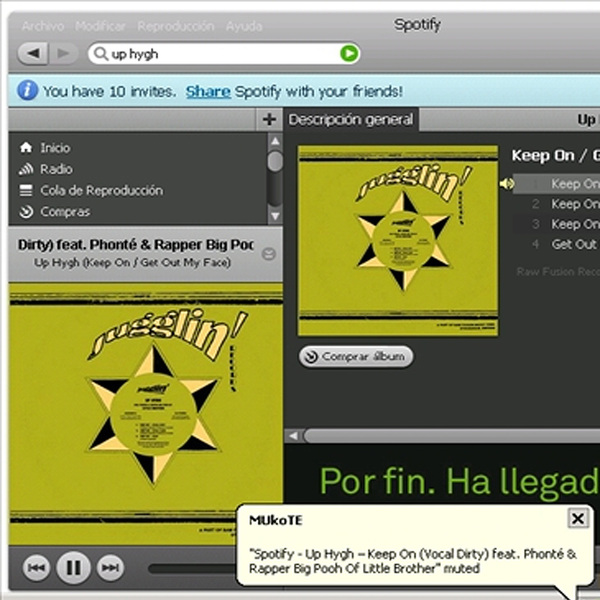The width and height of the screenshot is (600, 600).
Task: Skip to the next track
Action: coord(111,568)
